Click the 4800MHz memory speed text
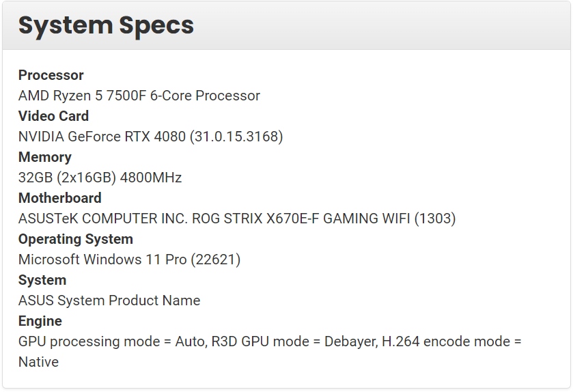The height and width of the screenshot is (392, 573). coord(151,178)
